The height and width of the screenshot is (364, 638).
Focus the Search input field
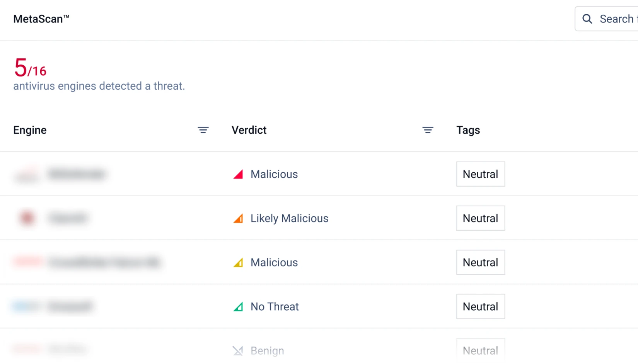pos(617,19)
